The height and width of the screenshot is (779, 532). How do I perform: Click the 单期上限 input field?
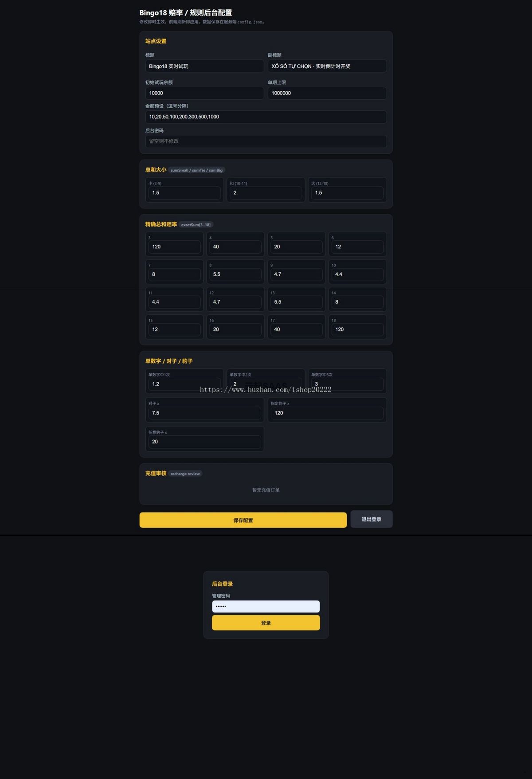click(x=327, y=93)
